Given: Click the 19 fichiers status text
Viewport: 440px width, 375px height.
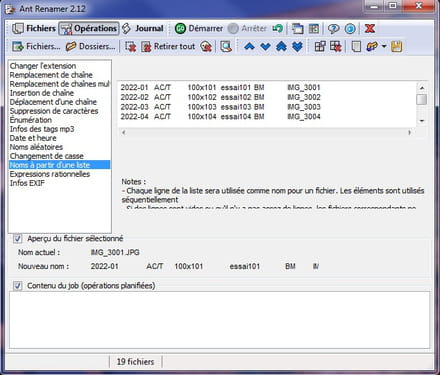Looking at the screenshot, I should point(135,362).
